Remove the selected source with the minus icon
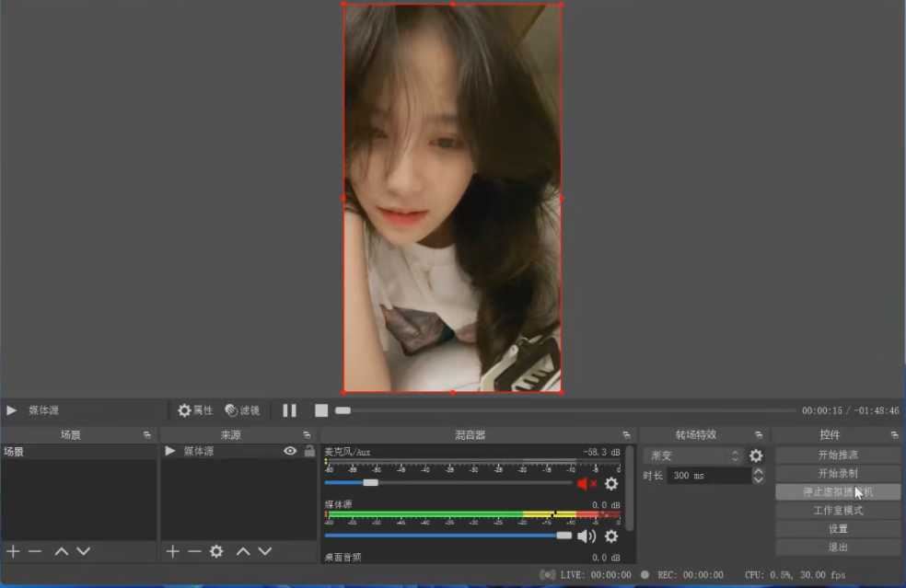This screenshot has height=588, width=906. click(194, 551)
